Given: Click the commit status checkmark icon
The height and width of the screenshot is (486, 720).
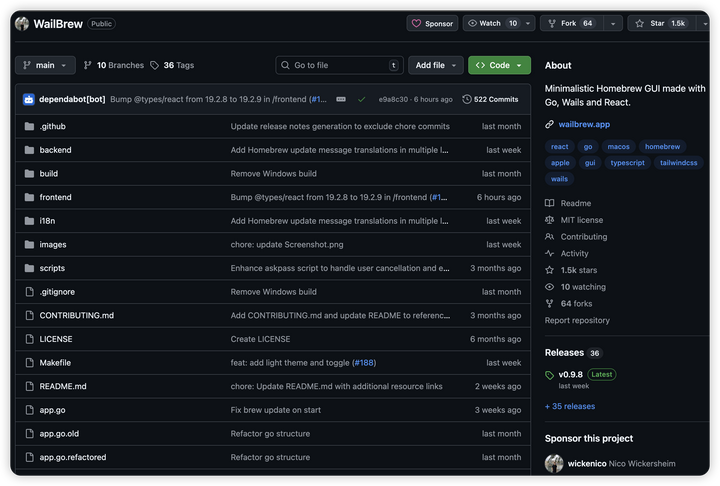Looking at the screenshot, I should tap(361, 99).
